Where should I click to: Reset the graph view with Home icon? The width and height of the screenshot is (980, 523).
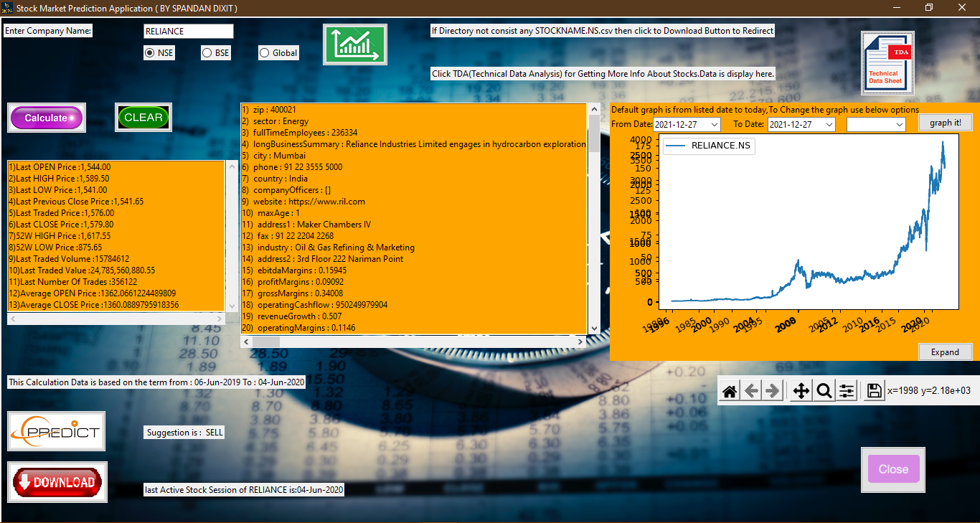coord(730,391)
